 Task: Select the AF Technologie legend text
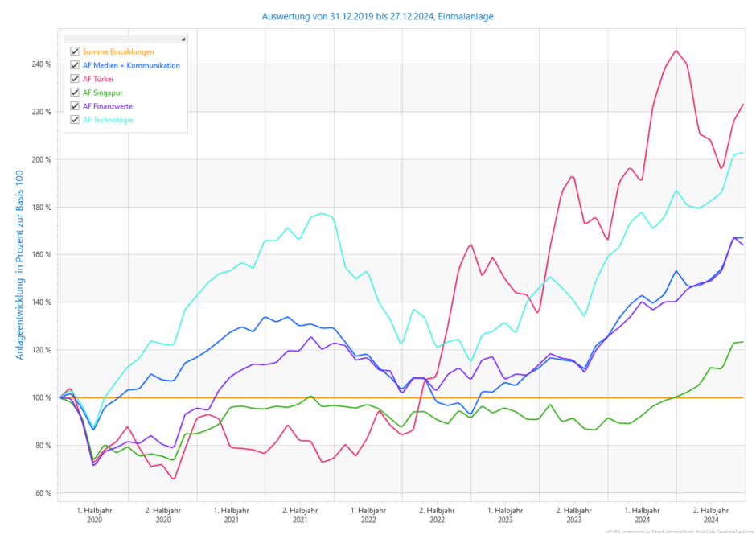click(x=108, y=120)
